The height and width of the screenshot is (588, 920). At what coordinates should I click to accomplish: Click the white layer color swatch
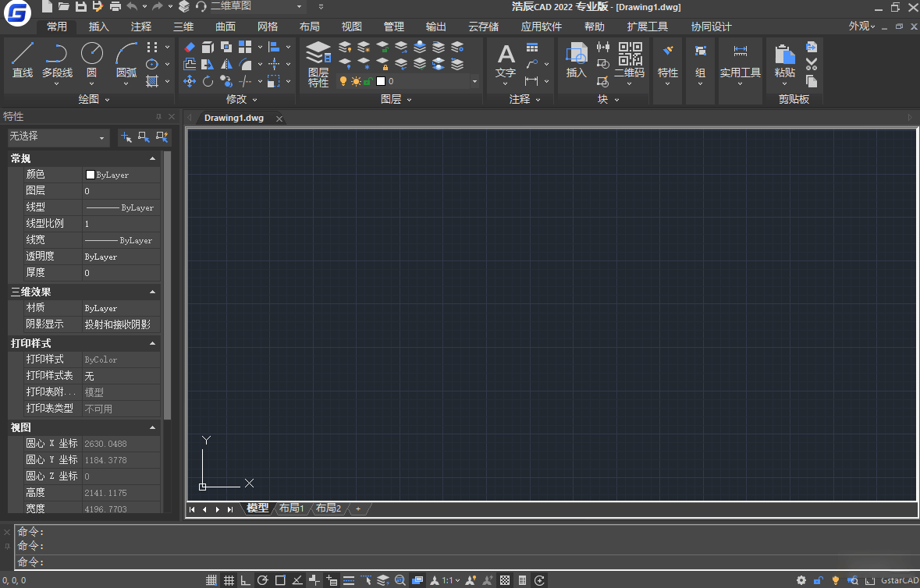click(381, 81)
